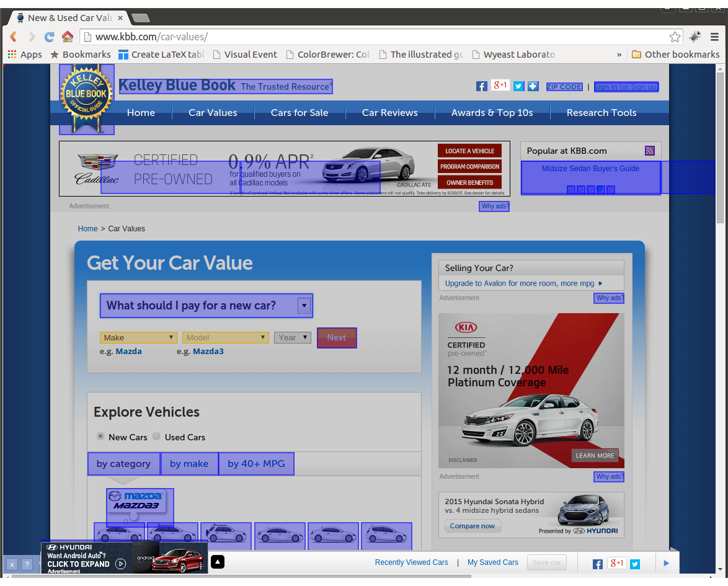Open the Apps grid shortcut
The image size is (728, 586).
(x=25, y=55)
